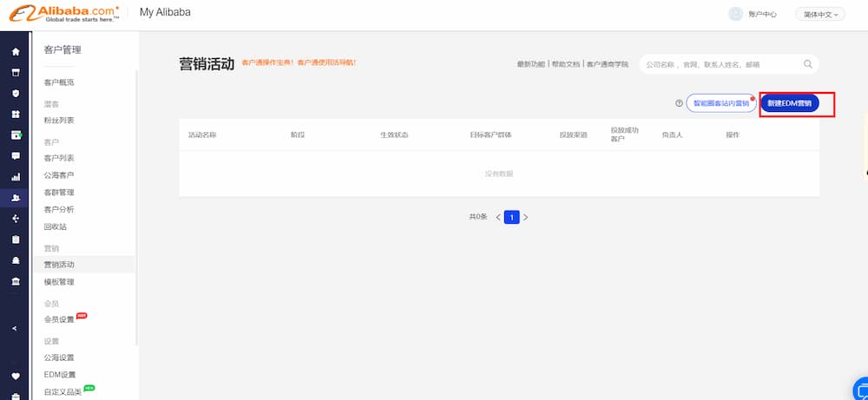Click the heart favorites sidebar icon
The width and height of the screenshot is (868, 400).
[15, 376]
